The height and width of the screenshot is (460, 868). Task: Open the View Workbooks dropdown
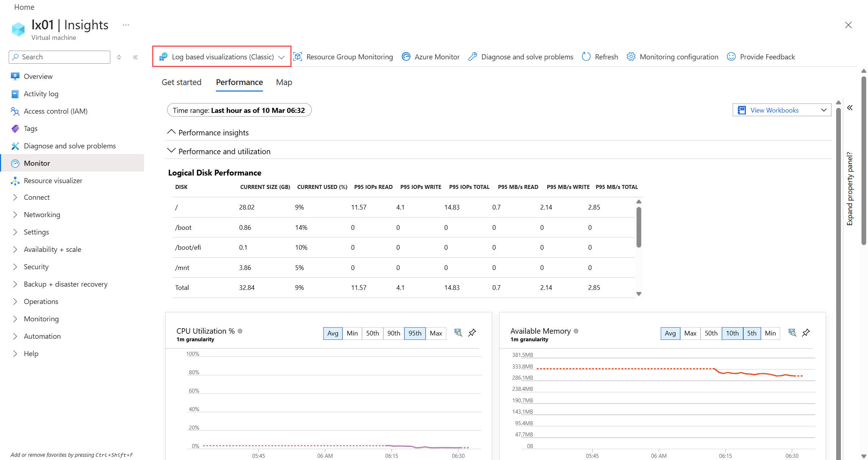[782, 110]
